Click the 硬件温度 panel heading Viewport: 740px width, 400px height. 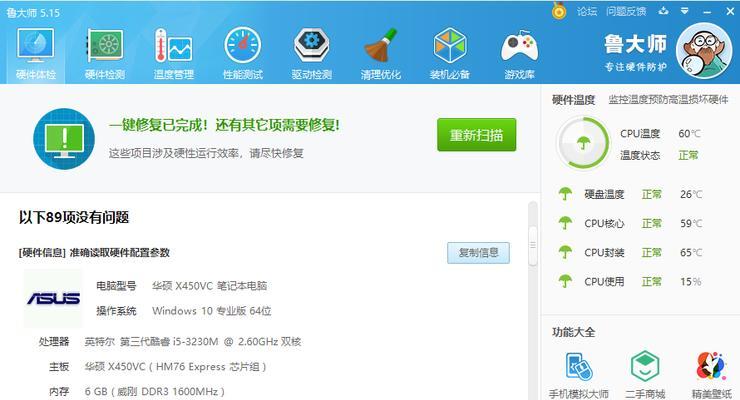[573, 100]
